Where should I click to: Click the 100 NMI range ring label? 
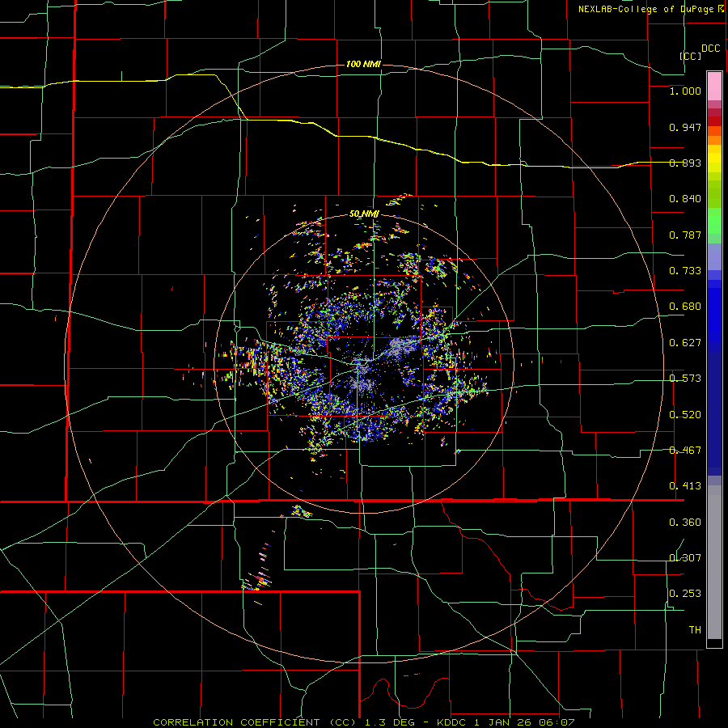363,64
